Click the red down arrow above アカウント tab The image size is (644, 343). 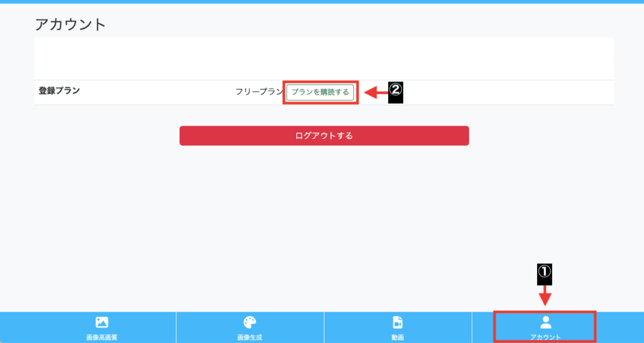(545, 296)
